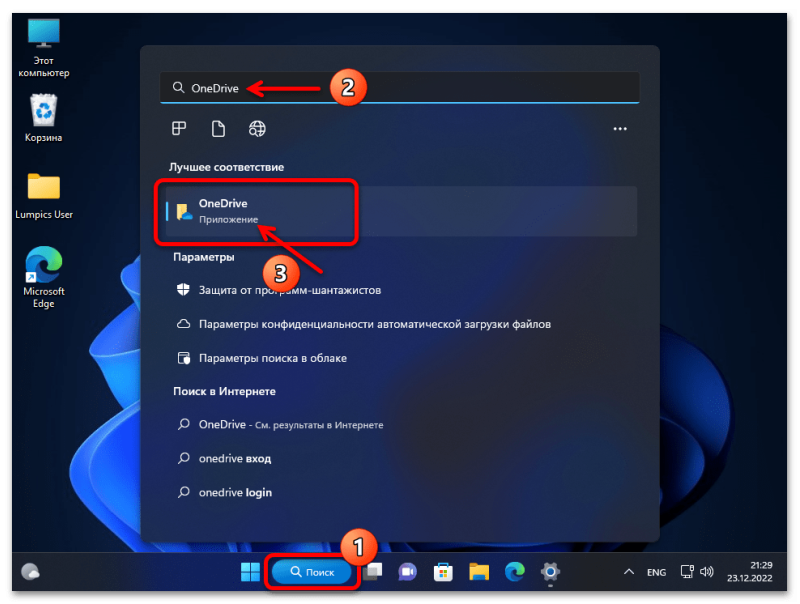800x604 pixels.
Task: Select the 'onedrive login' web suggestion
Action: [x=401, y=492]
